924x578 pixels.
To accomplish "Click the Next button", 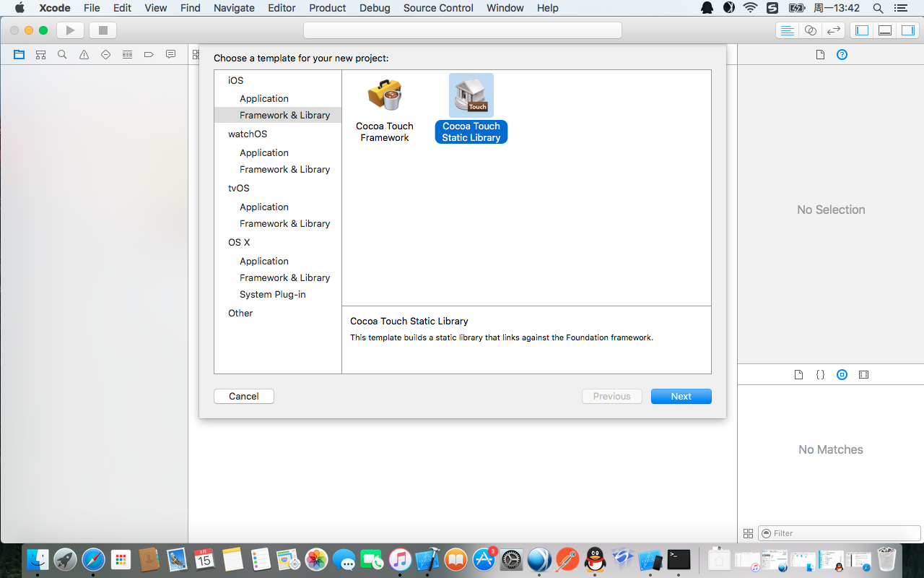I will [x=681, y=396].
